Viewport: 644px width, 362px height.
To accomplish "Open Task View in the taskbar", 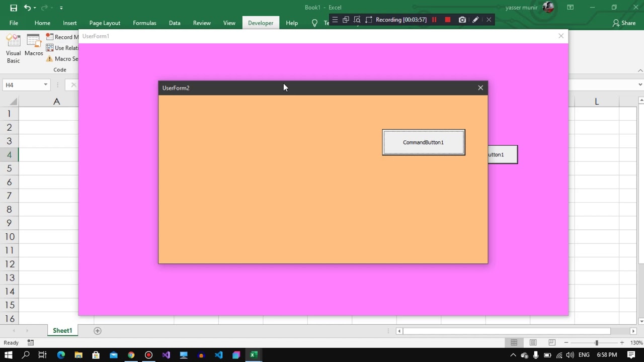I will [42, 355].
